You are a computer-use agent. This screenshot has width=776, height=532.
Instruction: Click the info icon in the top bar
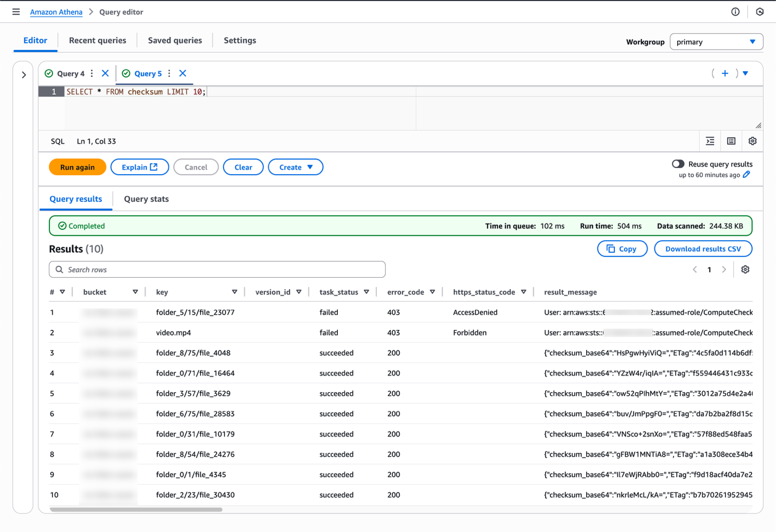pos(735,11)
